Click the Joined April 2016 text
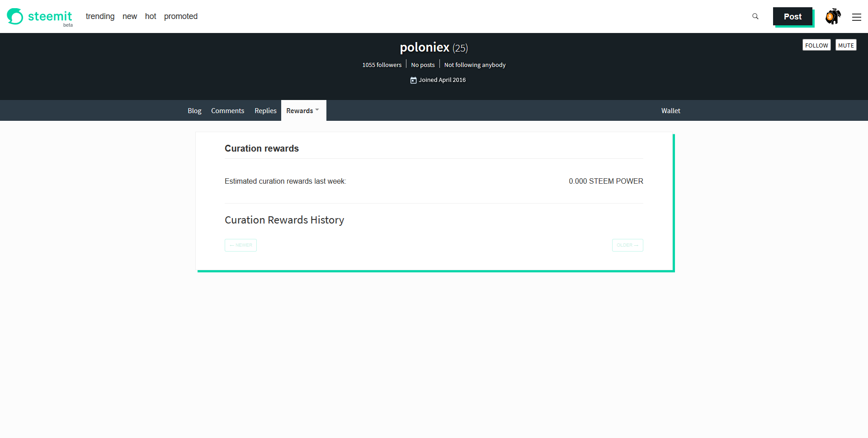The width and height of the screenshot is (868, 438). [x=442, y=80]
